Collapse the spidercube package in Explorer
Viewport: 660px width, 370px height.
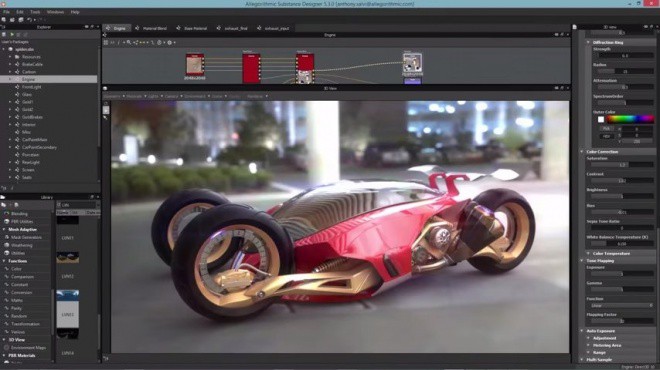click(4, 49)
